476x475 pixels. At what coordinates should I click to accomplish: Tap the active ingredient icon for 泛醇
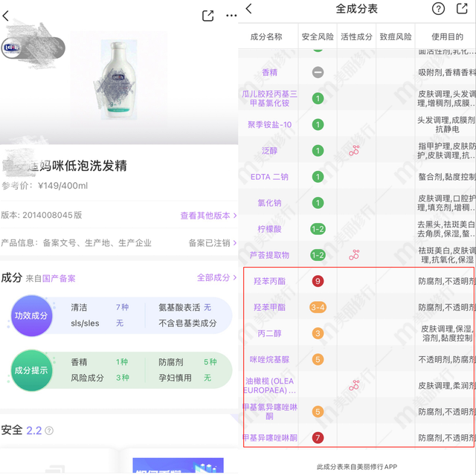[x=354, y=150]
